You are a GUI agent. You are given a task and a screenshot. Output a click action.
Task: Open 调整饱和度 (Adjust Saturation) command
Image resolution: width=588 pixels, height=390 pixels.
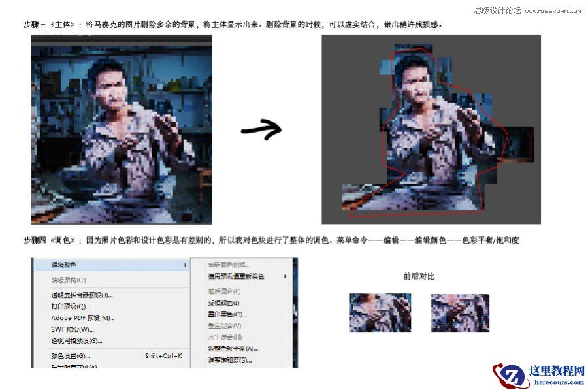pos(229,358)
